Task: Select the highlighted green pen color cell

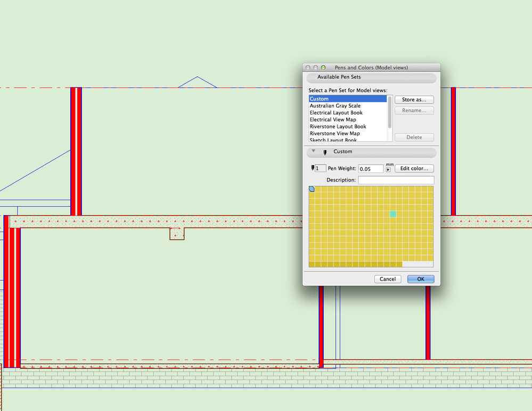Action: (392, 213)
